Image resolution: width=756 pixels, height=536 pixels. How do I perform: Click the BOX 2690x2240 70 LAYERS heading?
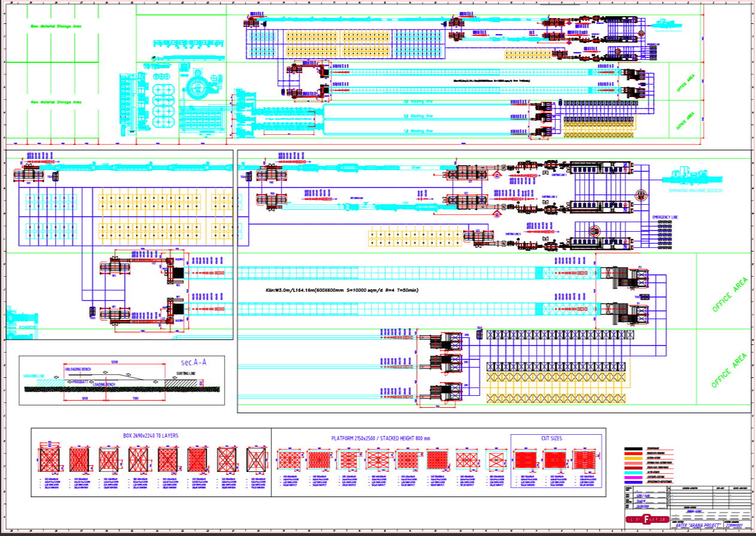150,436
